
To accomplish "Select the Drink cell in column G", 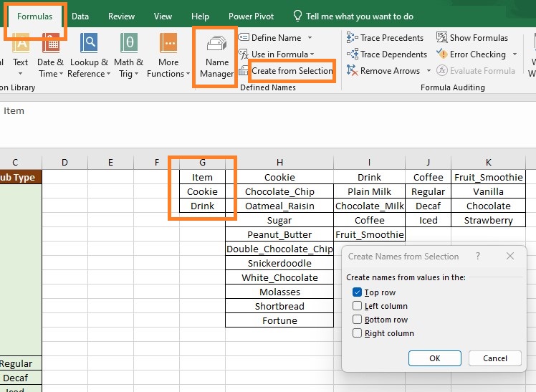I will point(202,206).
